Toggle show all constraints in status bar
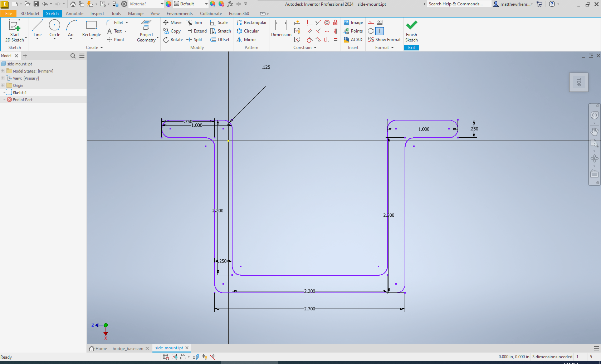 click(x=175, y=356)
